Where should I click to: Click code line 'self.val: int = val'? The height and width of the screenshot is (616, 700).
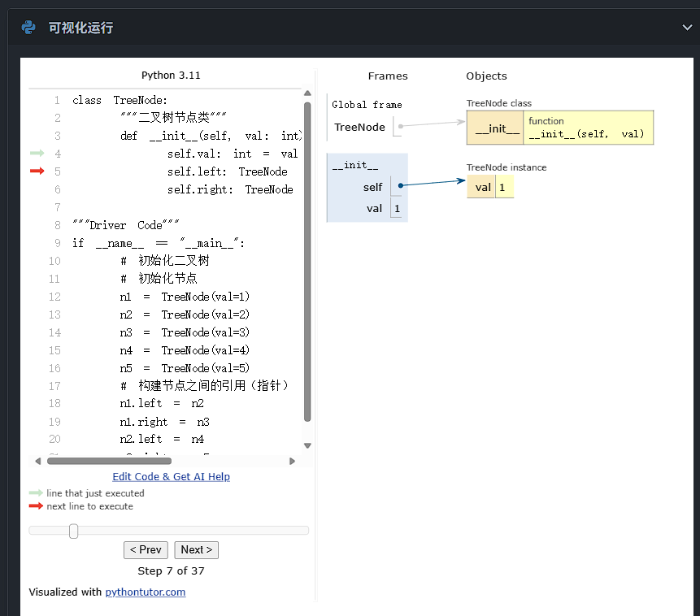tap(233, 154)
